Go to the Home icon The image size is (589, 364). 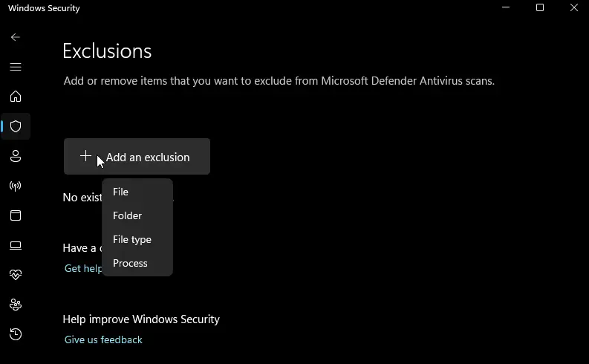coord(16,97)
